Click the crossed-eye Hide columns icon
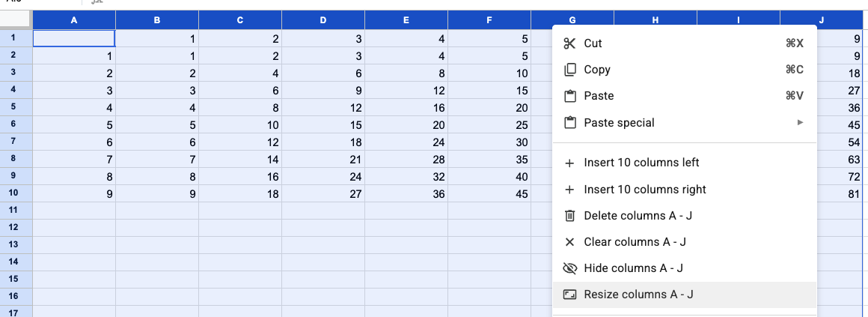Viewport: 868px width, 317px height. point(570,268)
